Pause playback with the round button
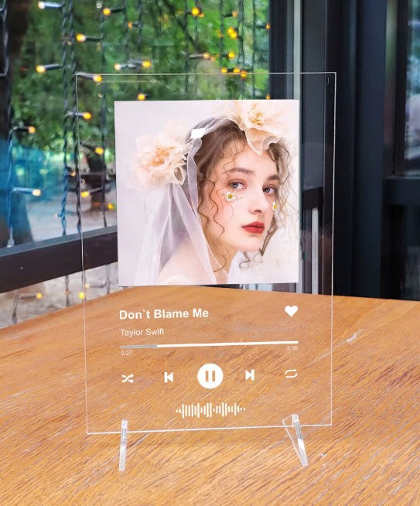420x506 pixels. coord(210,375)
